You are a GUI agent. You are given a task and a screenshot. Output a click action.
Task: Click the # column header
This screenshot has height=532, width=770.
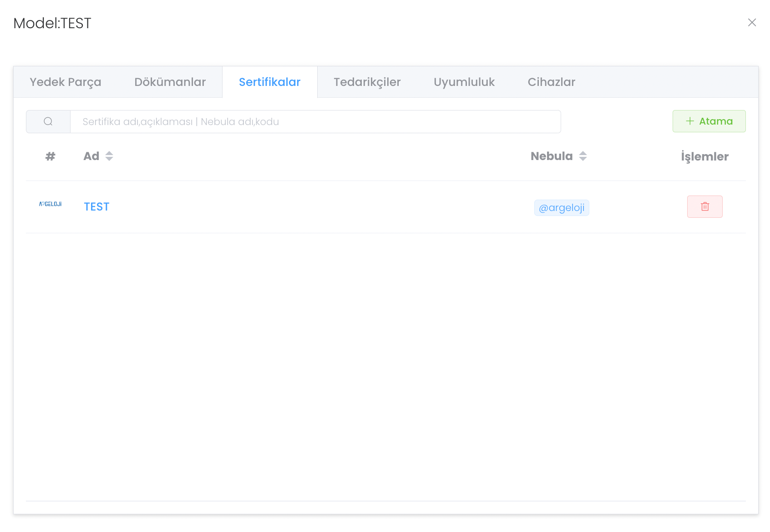(x=50, y=156)
